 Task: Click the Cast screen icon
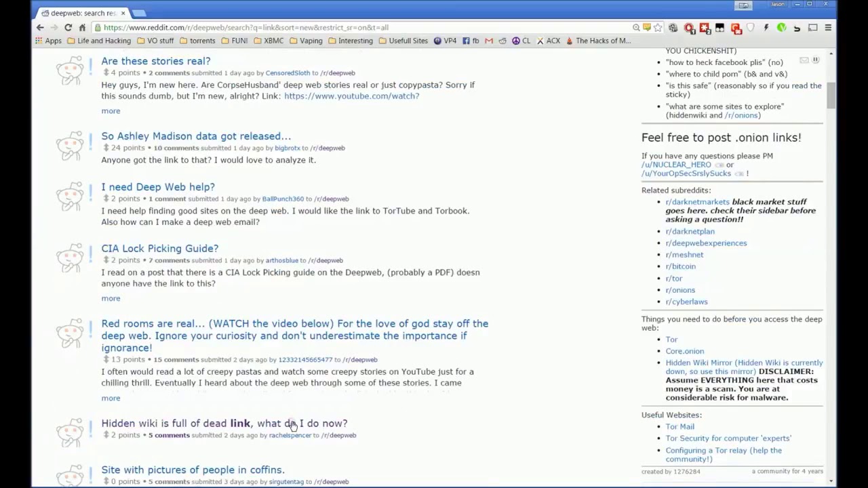coord(812,28)
